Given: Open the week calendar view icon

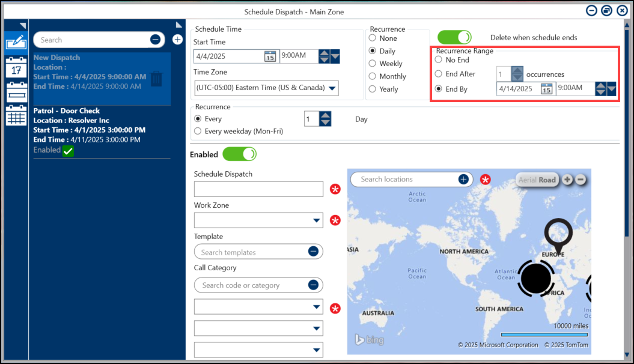Looking at the screenshot, I should pos(16,92).
